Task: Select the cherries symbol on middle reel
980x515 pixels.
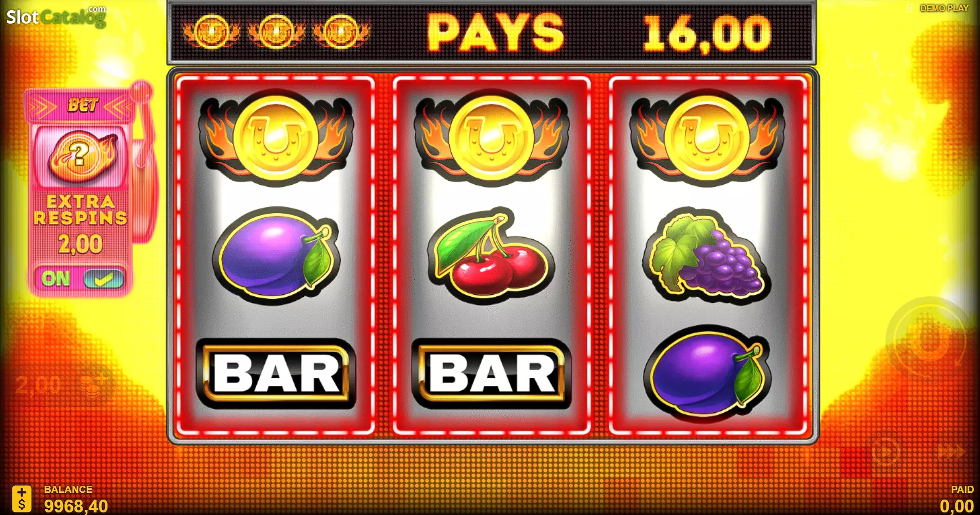Action: pyautogui.click(x=491, y=255)
